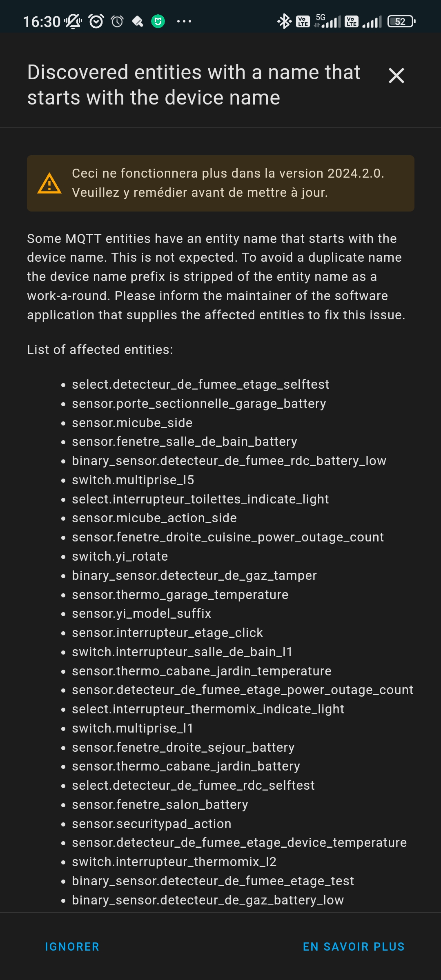441x980 pixels.
Task: Select entity switch.yi_rotate in the list
Action: point(119,556)
